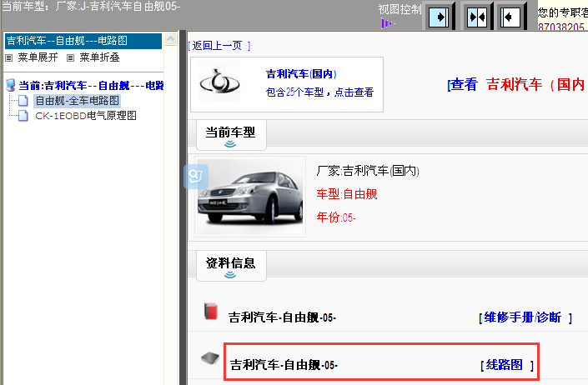Click the 菜单折叠 collapse-menu icon
This screenshot has width=588, height=385.
[70, 57]
